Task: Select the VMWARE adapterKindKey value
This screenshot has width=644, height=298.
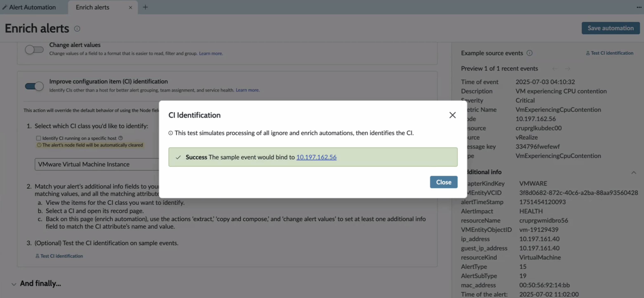Action: pos(533,183)
